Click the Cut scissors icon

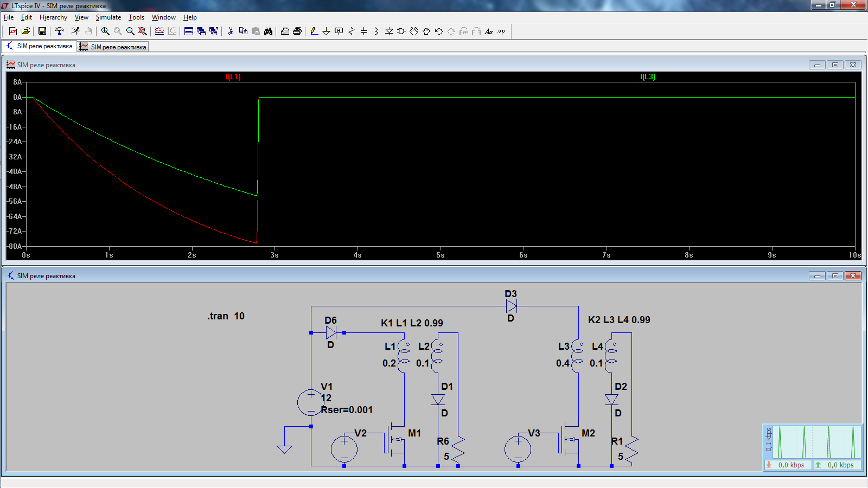click(231, 31)
